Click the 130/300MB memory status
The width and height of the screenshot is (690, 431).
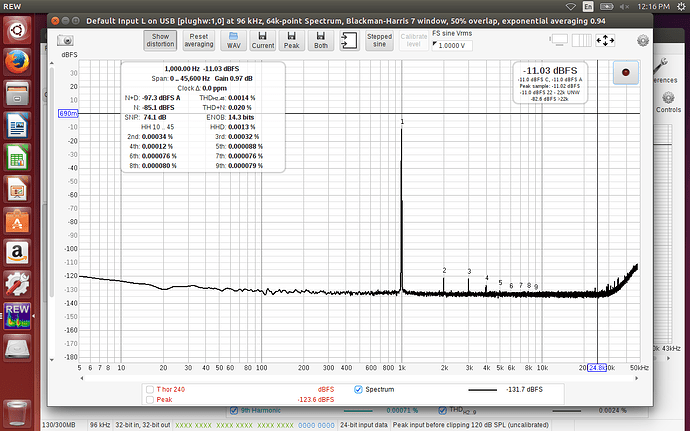[x=59, y=425]
